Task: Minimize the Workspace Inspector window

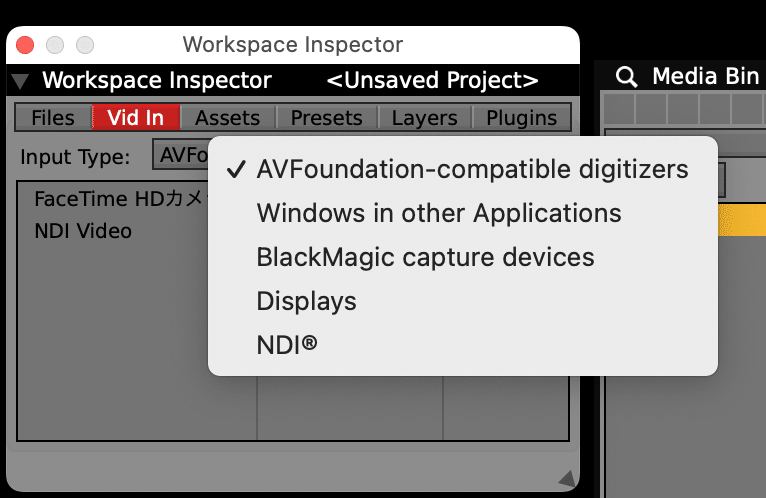Action: (55, 45)
